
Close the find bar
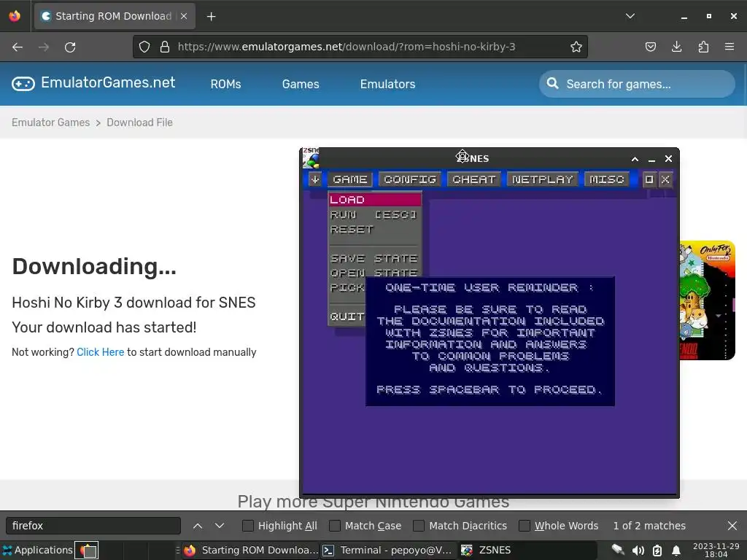tap(732, 526)
